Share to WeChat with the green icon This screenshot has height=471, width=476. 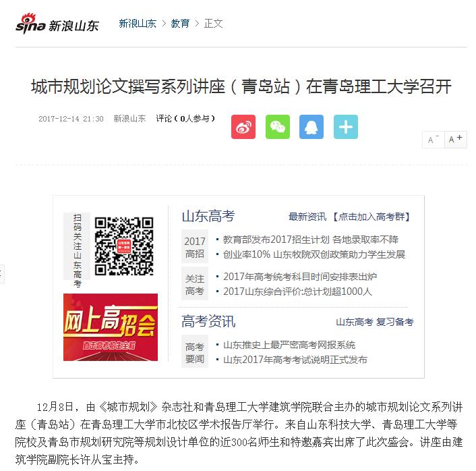tap(278, 127)
